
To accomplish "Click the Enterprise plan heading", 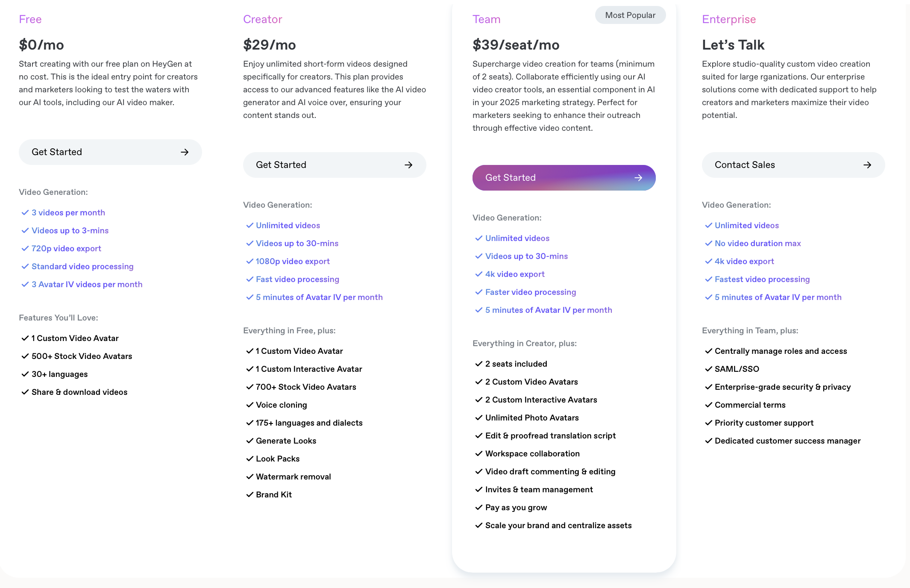I will (729, 19).
